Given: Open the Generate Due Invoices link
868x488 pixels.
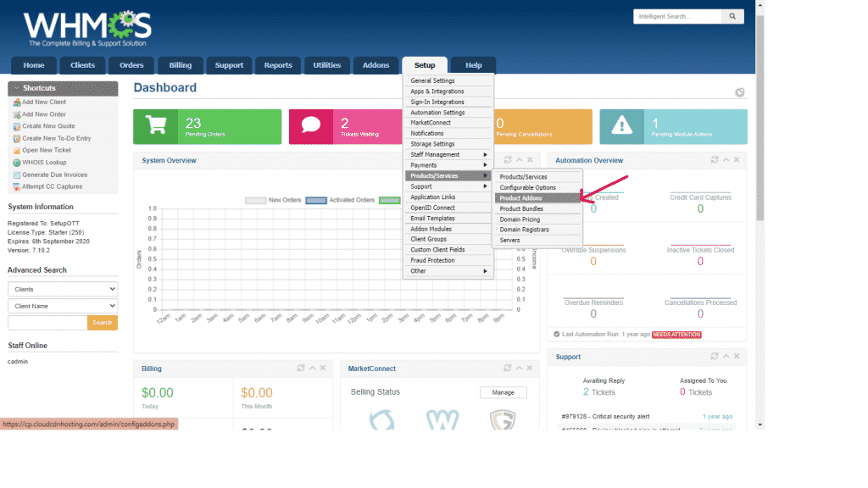Looking at the screenshot, I should coord(55,175).
